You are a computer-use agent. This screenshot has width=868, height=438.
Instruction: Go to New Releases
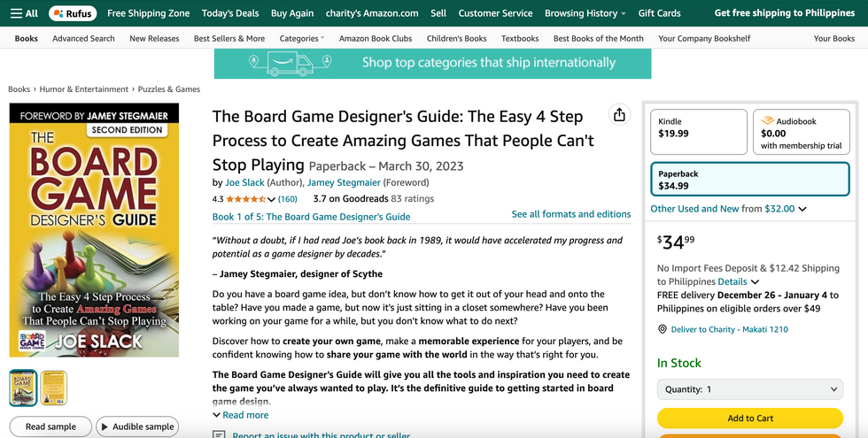(x=154, y=38)
